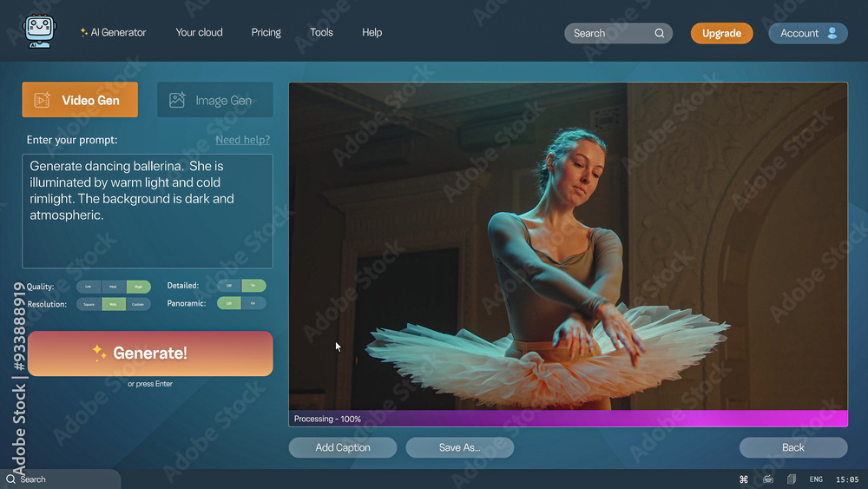
Task: Choose Square resolution
Action: [89, 304]
